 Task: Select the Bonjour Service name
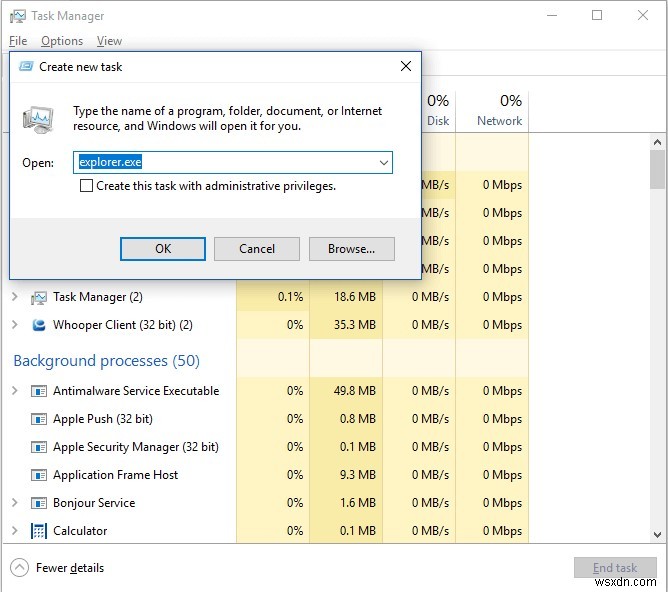tap(94, 503)
